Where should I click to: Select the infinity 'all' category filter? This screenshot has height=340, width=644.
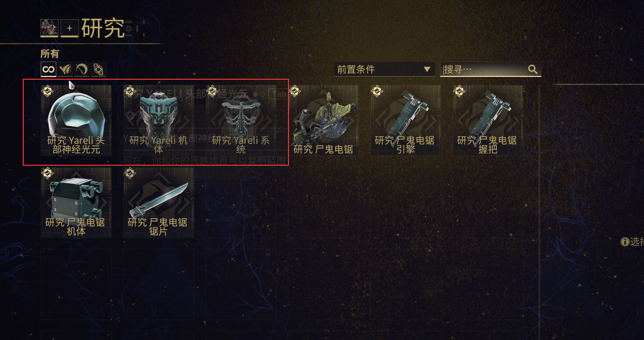coord(49,69)
